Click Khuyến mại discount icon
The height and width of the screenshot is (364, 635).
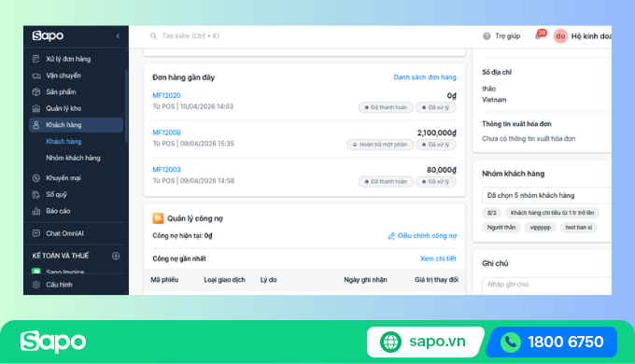36,177
